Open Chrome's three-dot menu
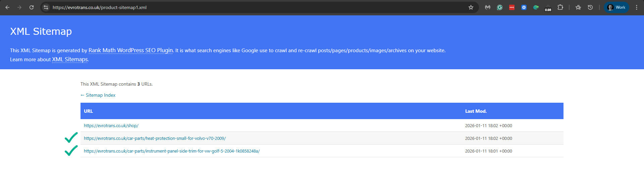 (x=637, y=7)
